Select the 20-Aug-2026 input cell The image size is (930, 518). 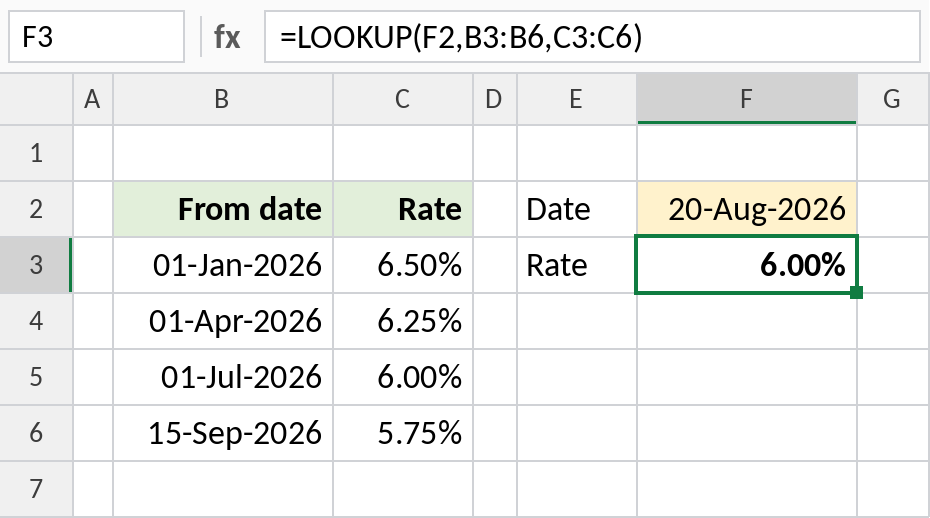coord(747,209)
